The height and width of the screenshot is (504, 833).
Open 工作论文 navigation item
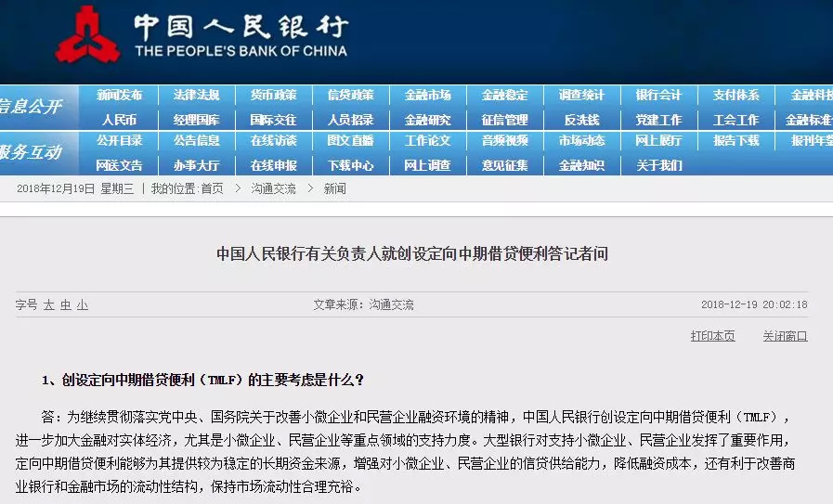(428, 141)
